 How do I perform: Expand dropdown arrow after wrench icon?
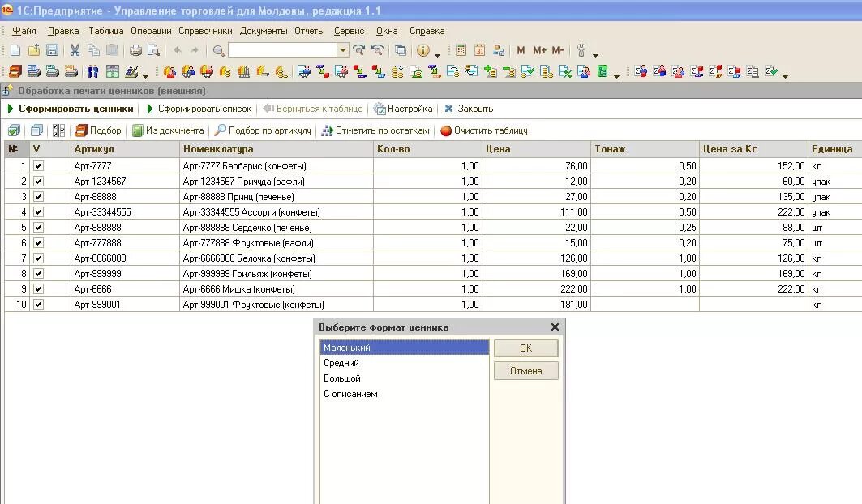pyautogui.click(x=595, y=54)
